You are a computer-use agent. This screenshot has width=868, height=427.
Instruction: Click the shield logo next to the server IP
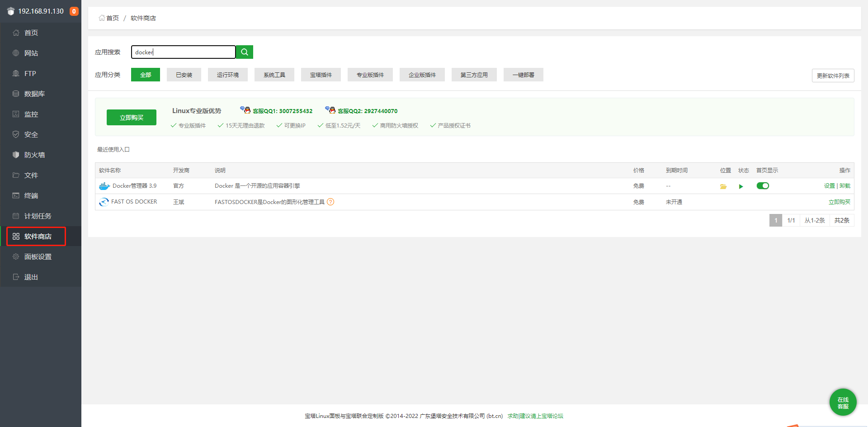[11, 11]
